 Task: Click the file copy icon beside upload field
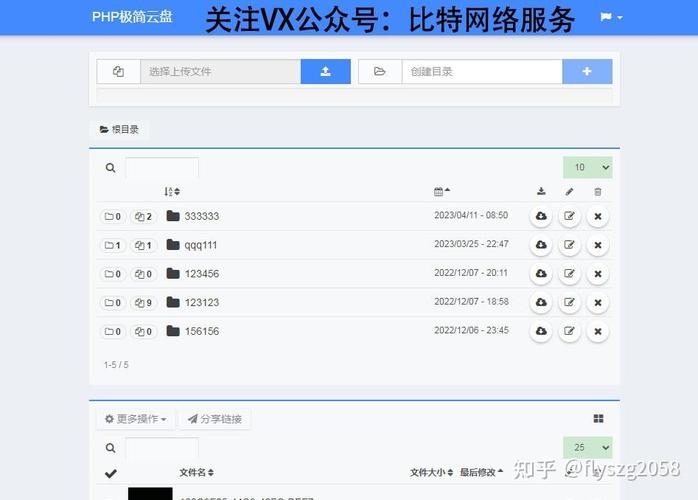pyautogui.click(x=118, y=71)
